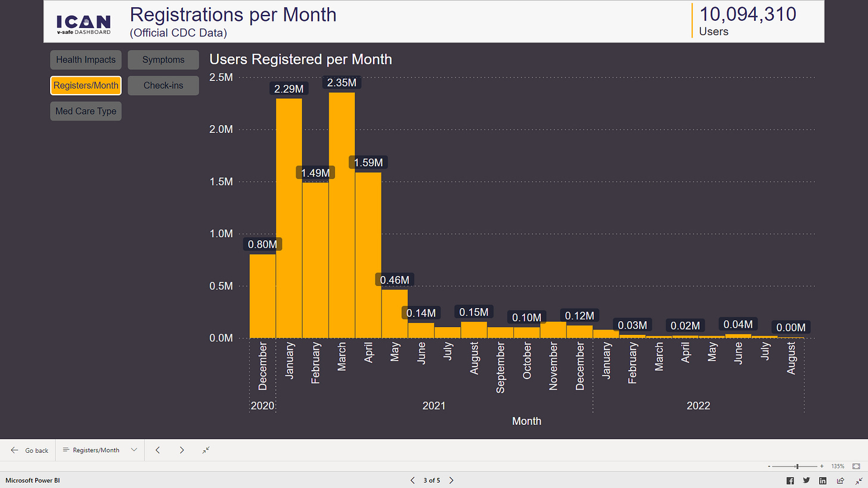This screenshot has height=488, width=868.
Task: Click the LinkedIn icon in the footer
Action: (x=823, y=480)
